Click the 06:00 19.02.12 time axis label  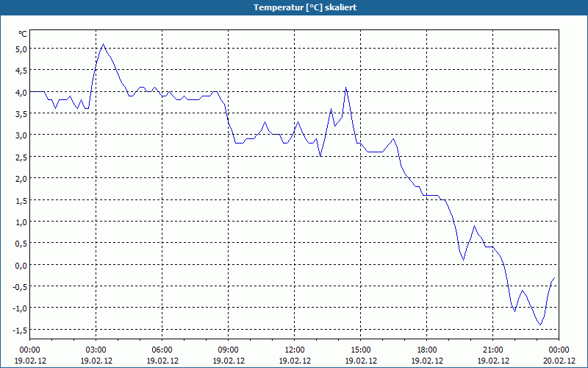pos(162,355)
